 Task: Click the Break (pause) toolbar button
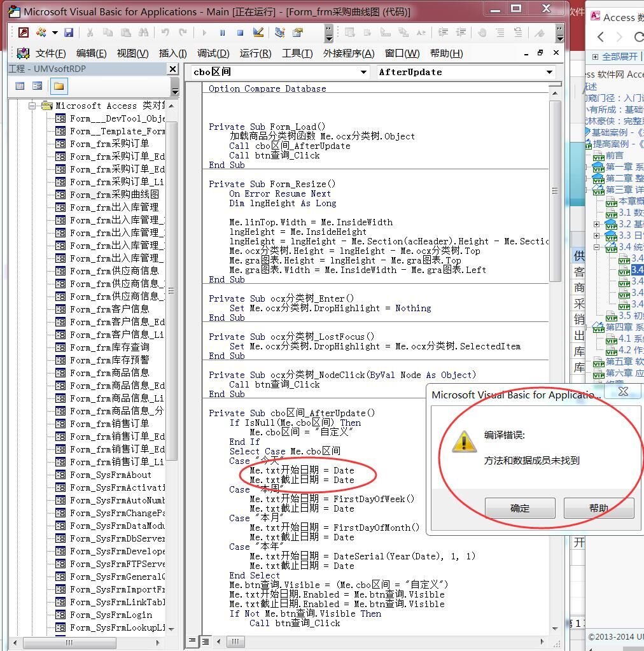(x=222, y=32)
